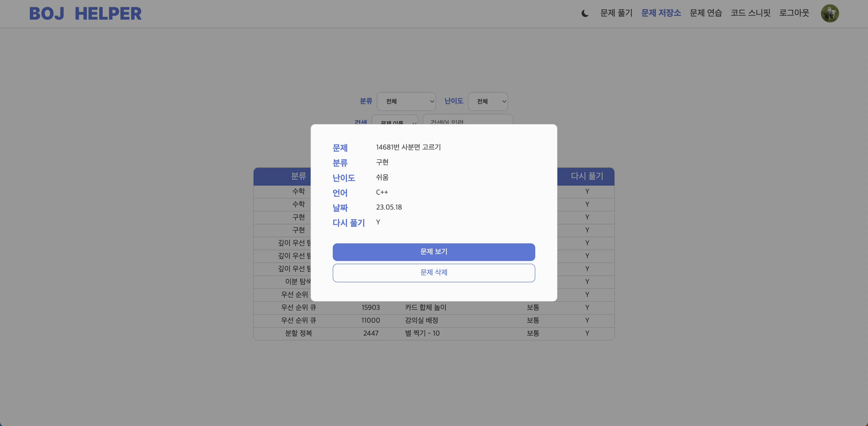Expand the 난이도 difficulty dropdown
The width and height of the screenshot is (868, 426).
point(488,101)
